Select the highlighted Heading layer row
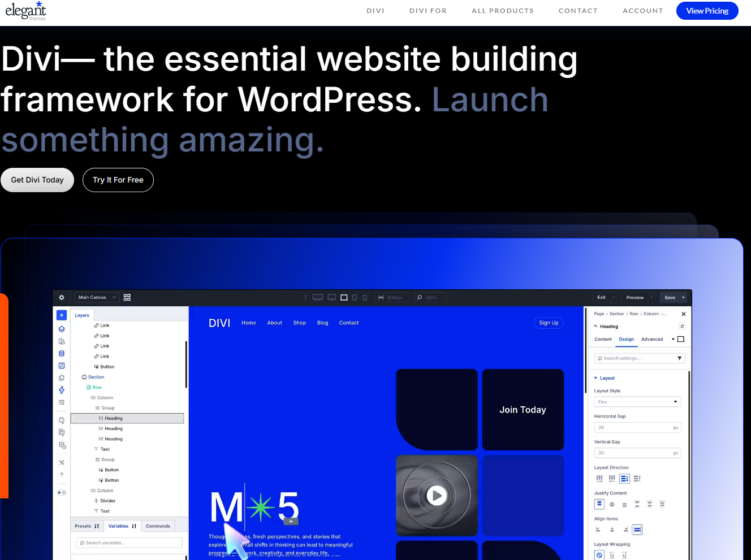 127,418
